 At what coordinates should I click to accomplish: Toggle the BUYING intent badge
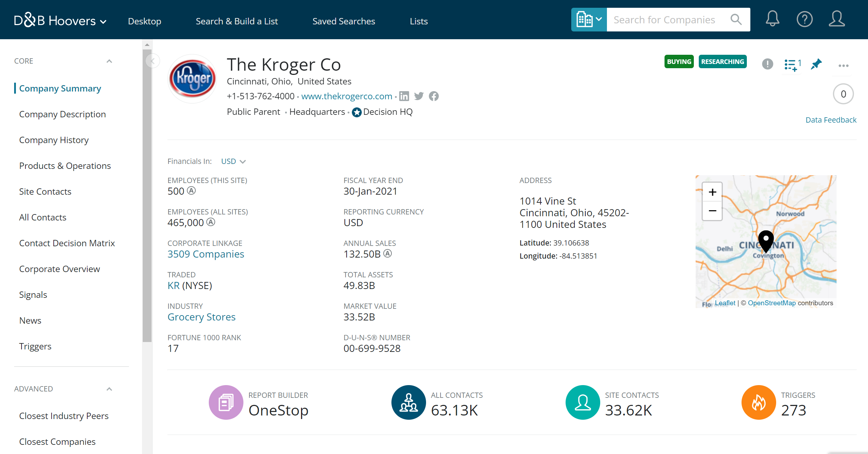tap(679, 61)
